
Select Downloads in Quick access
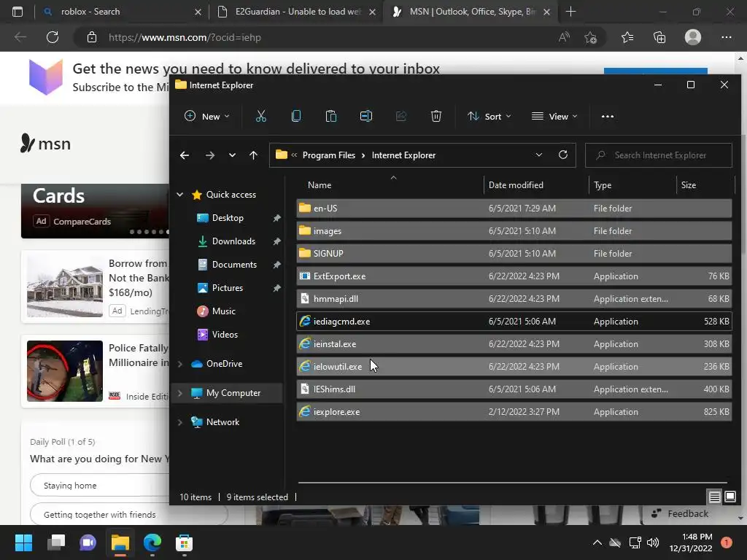tap(233, 241)
